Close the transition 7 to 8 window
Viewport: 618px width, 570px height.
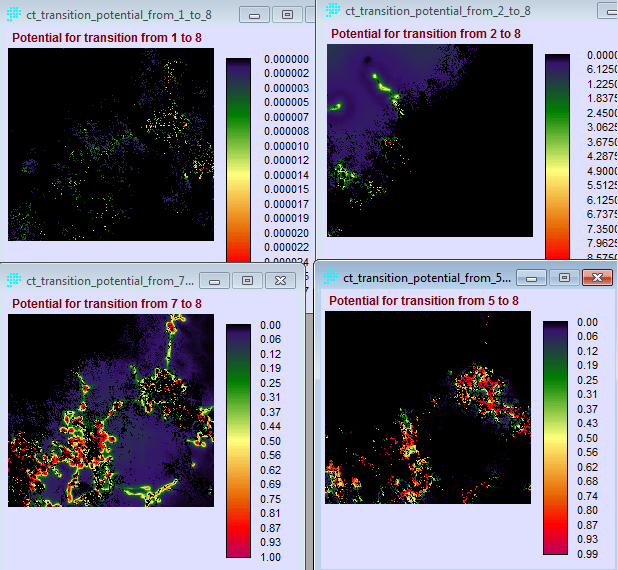click(282, 281)
